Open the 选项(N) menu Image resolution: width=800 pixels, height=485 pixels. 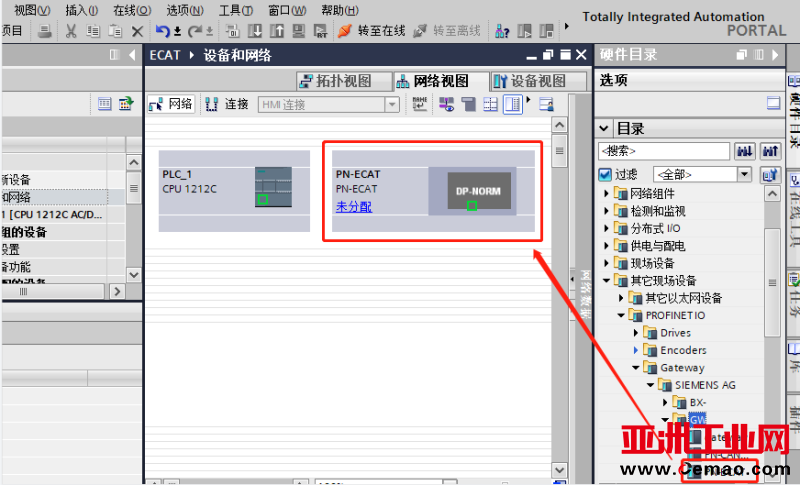pyautogui.click(x=184, y=9)
